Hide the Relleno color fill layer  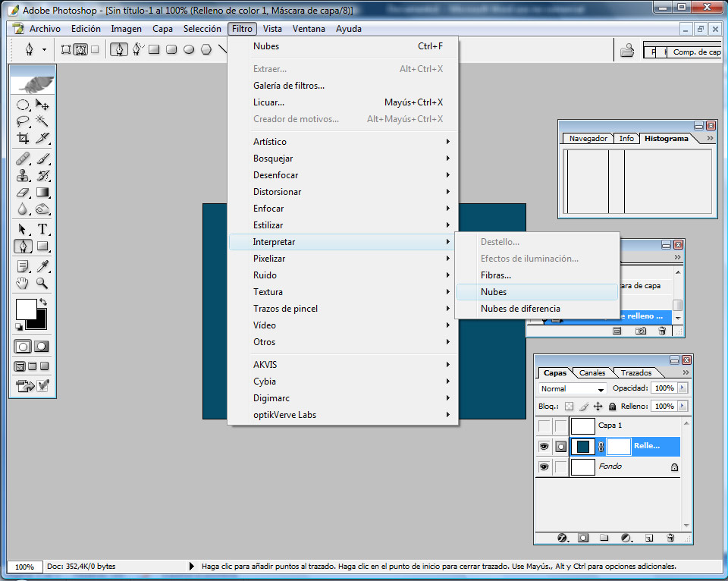click(544, 446)
